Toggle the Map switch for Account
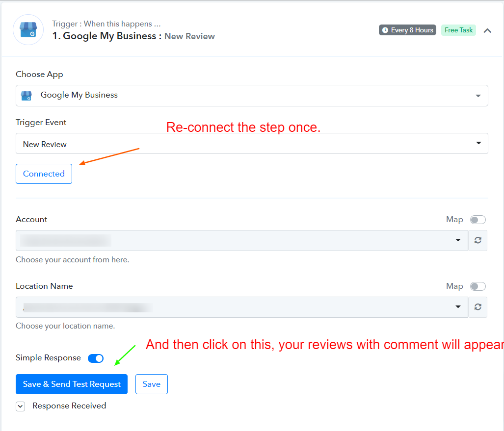This screenshot has height=431, width=504. (x=477, y=220)
